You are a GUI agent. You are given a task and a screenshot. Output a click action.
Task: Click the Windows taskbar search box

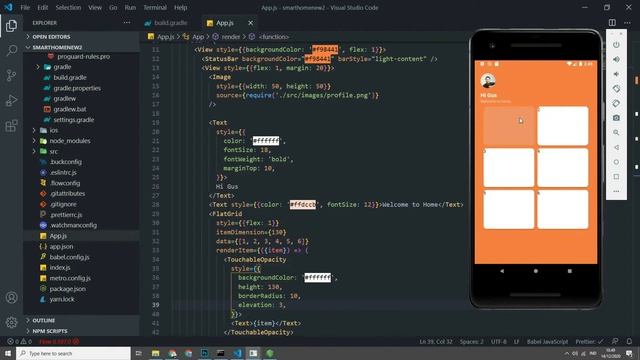point(73,353)
